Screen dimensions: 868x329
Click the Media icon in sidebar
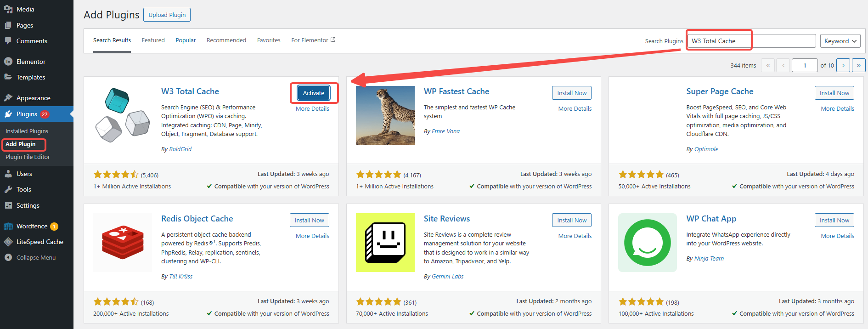click(8, 9)
